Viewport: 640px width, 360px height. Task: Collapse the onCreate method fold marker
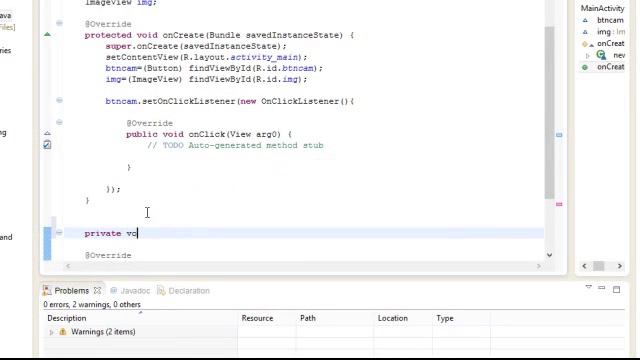pyautogui.click(x=60, y=23)
